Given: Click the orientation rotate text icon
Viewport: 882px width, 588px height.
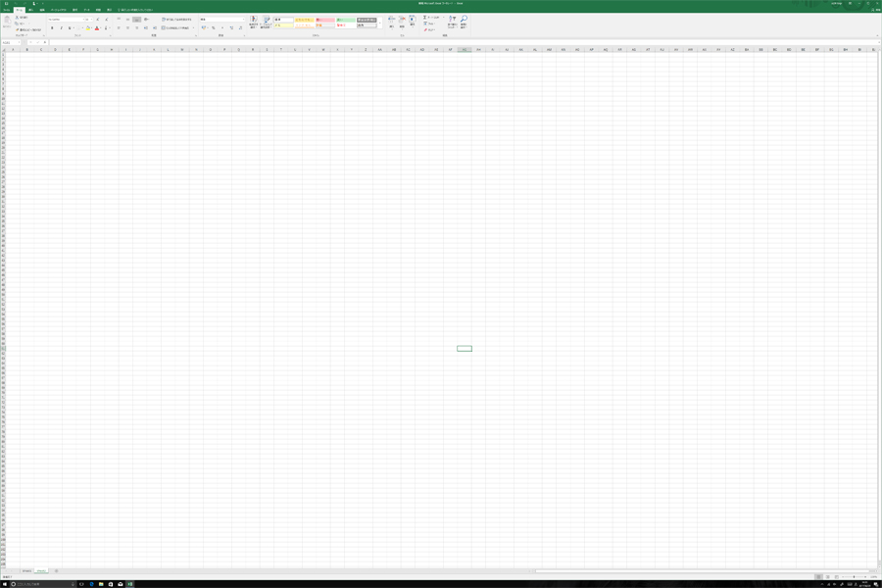Looking at the screenshot, I should click(x=146, y=20).
